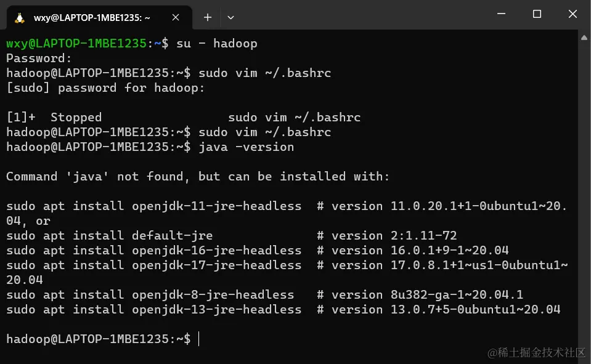Expand the new tab profile dropdown chevron
591x364 pixels.
point(230,18)
